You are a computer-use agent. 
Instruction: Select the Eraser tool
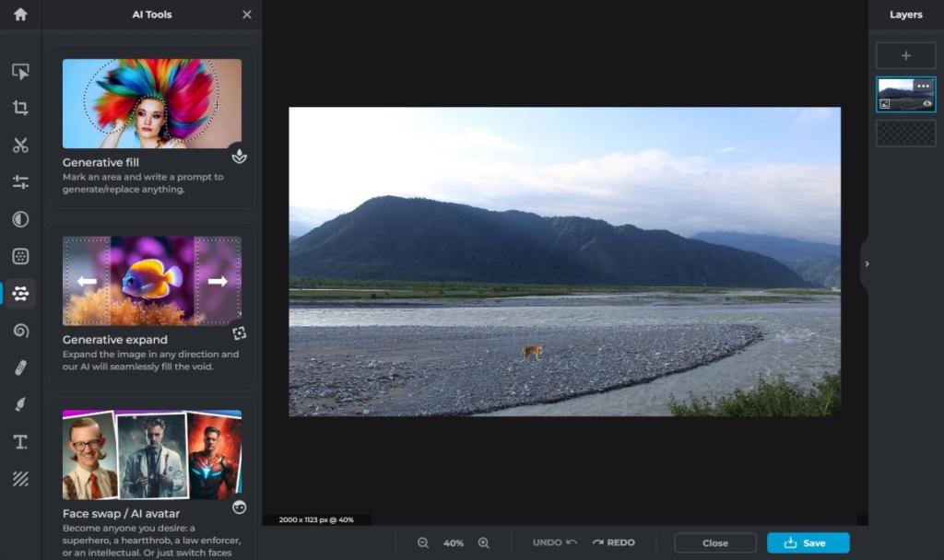pos(18,367)
